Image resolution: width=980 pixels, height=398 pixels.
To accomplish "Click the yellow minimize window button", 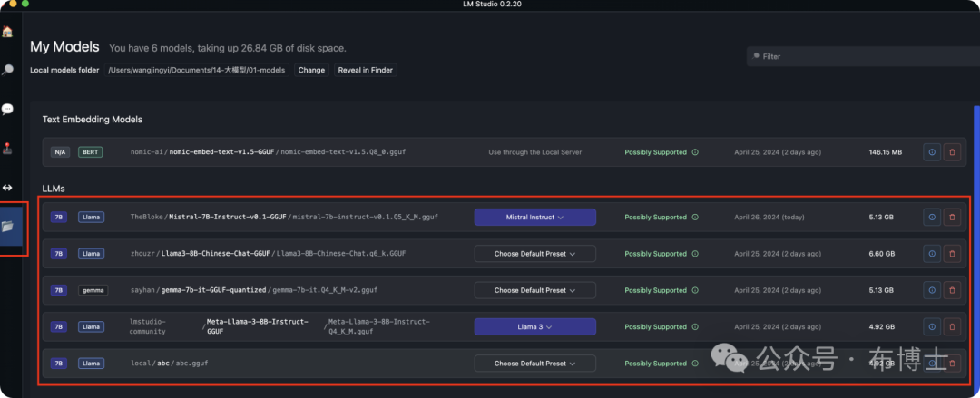I will [x=13, y=4].
